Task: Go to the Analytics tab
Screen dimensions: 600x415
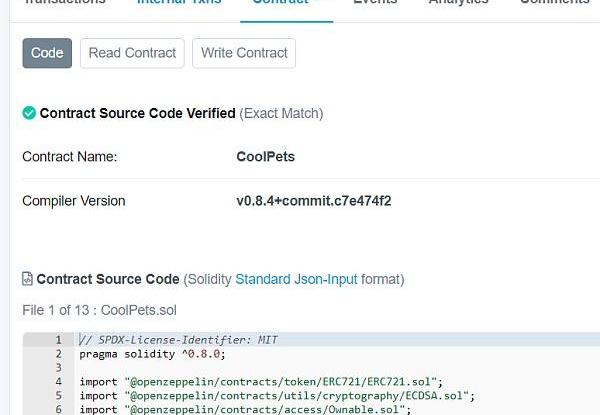Action: click(x=458, y=3)
